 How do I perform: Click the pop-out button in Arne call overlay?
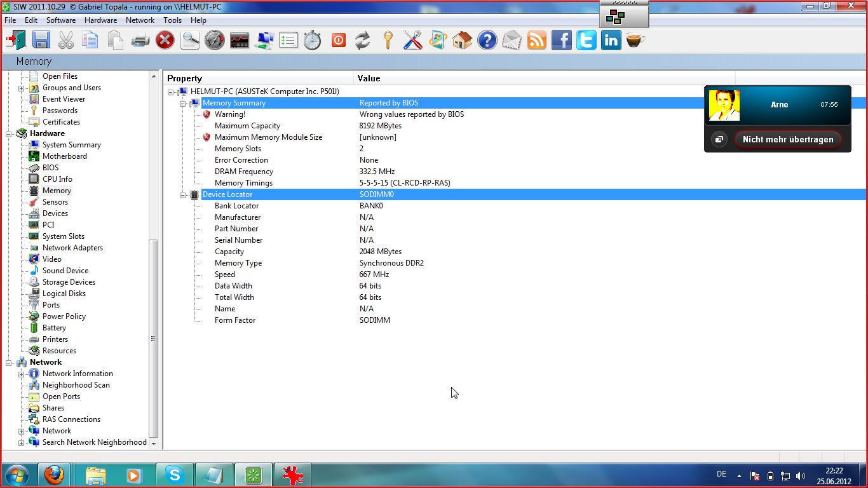tap(719, 139)
